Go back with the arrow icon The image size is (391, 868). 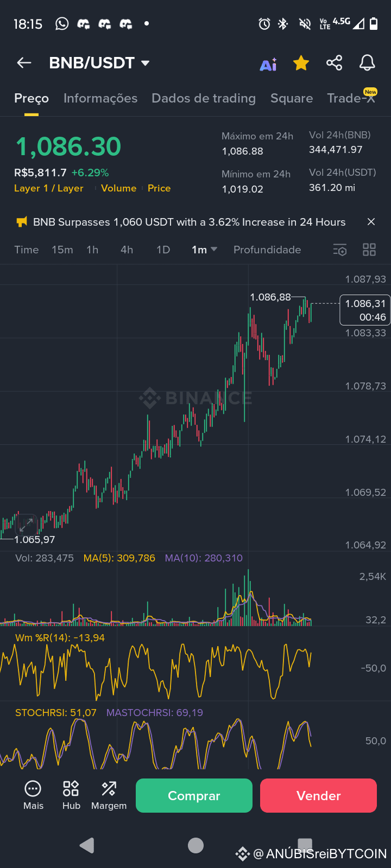(24, 63)
